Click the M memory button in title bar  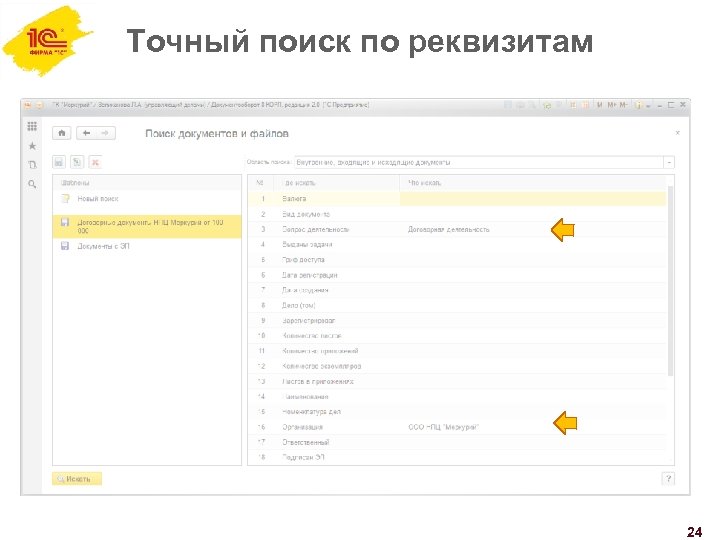[600, 105]
